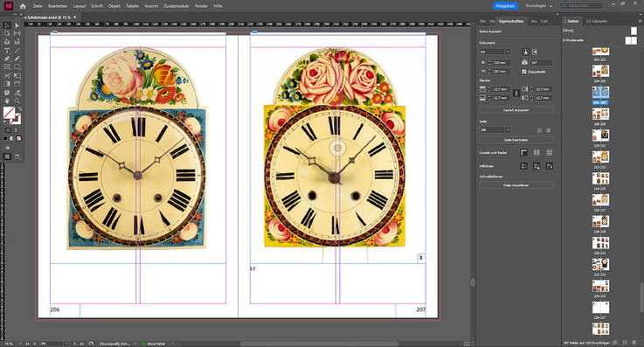Viewport: 644px width, 347px height.
Task: Select the Hand tool
Action: pyautogui.click(x=7, y=101)
